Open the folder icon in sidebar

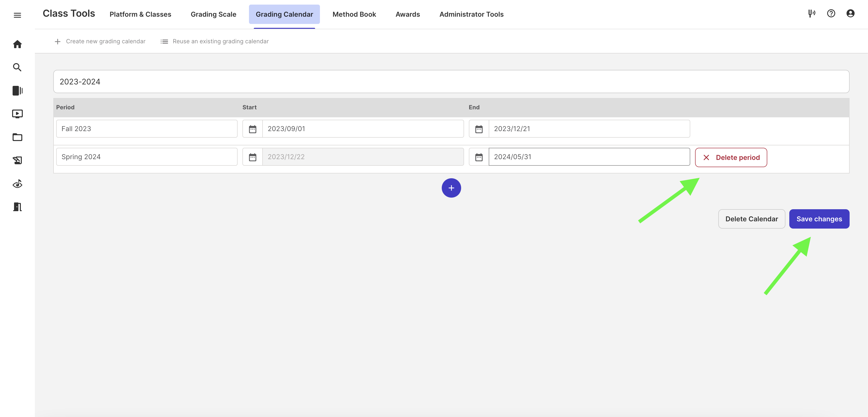point(17,137)
